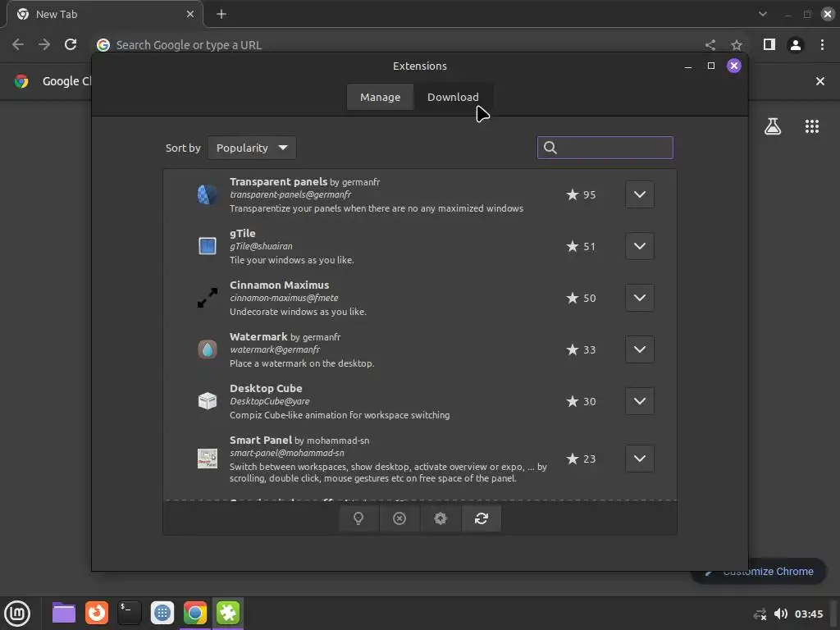Open the Linux Mint menu
This screenshot has height=630, width=840.
[17, 613]
